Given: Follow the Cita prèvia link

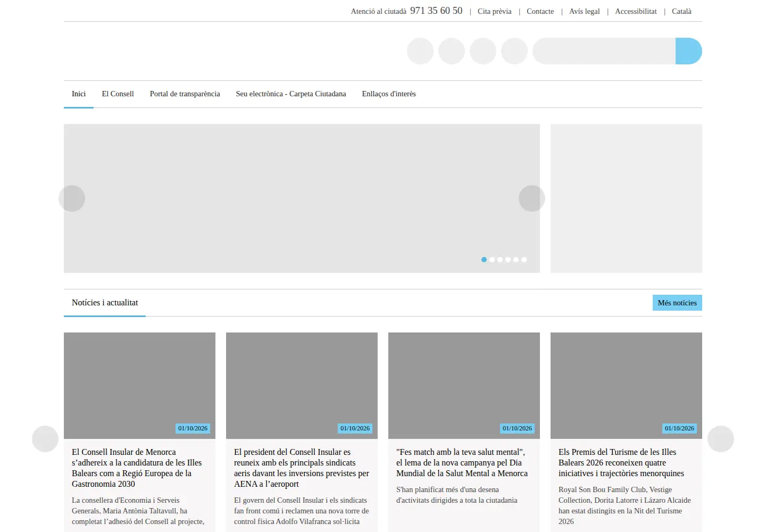Looking at the screenshot, I should [494, 11].
